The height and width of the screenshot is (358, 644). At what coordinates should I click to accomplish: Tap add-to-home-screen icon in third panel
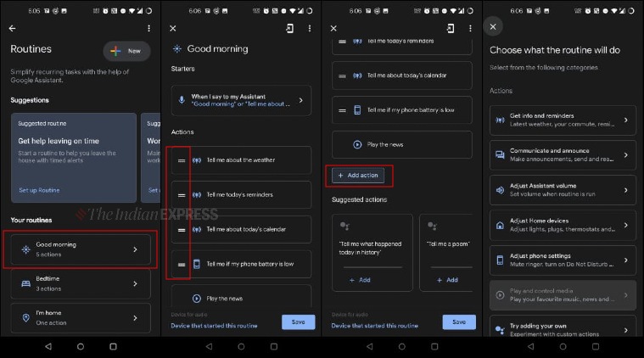click(451, 28)
